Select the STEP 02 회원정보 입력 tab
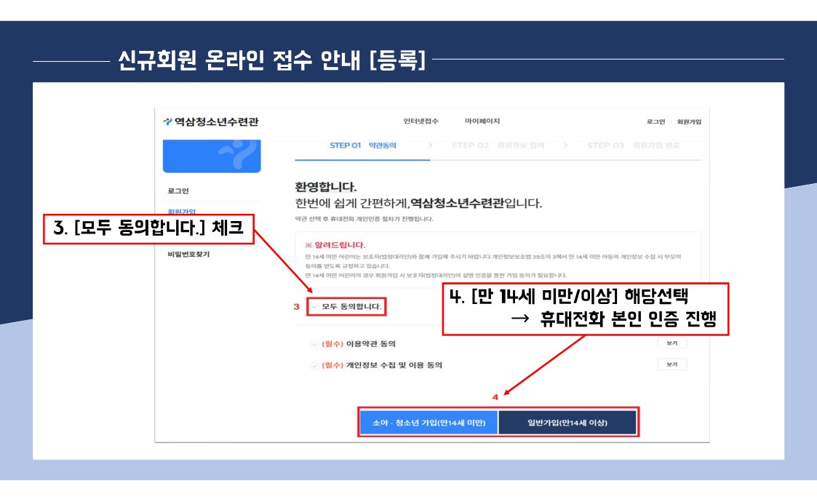This screenshot has height=504, width=817. coord(498,145)
